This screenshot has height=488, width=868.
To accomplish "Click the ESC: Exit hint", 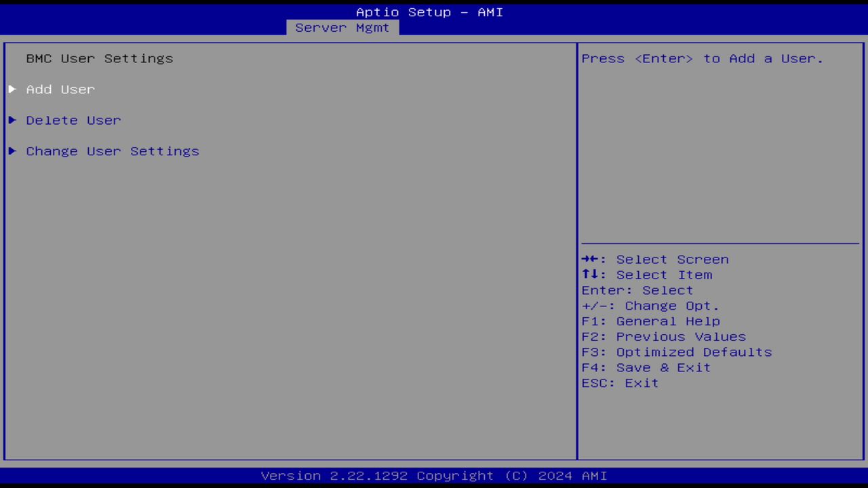I will [x=620, y=384].
